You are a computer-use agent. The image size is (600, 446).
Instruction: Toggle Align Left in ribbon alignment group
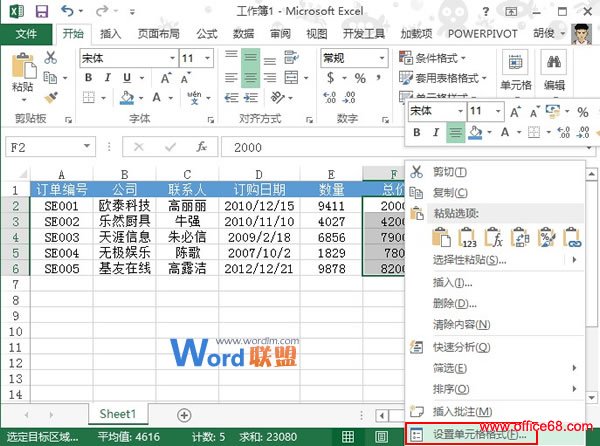(231, 78)
